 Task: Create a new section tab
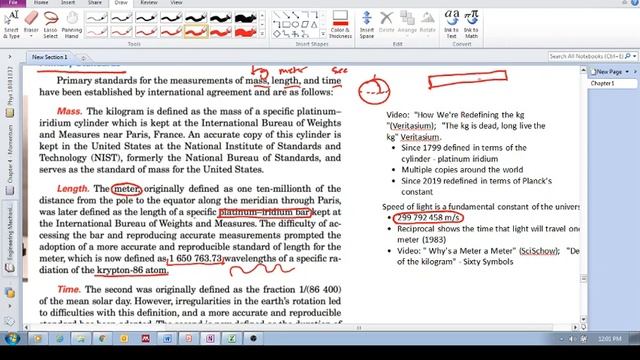point(83,58)
